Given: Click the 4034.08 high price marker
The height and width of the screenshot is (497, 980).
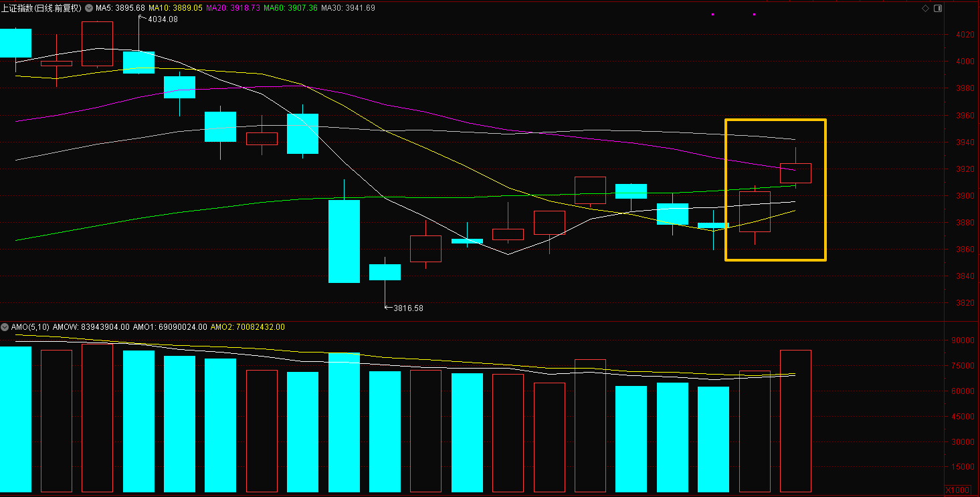Looking at the screenshot, I should 163,19.
